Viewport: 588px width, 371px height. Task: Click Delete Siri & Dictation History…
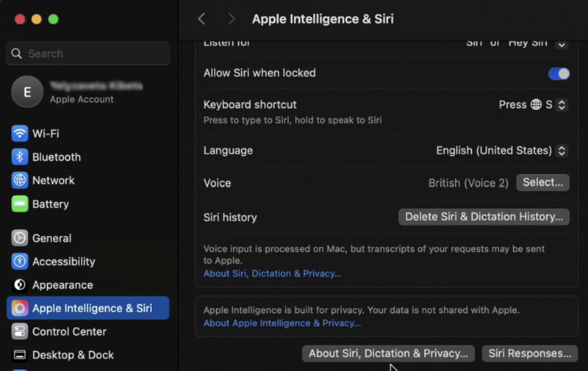484,217
